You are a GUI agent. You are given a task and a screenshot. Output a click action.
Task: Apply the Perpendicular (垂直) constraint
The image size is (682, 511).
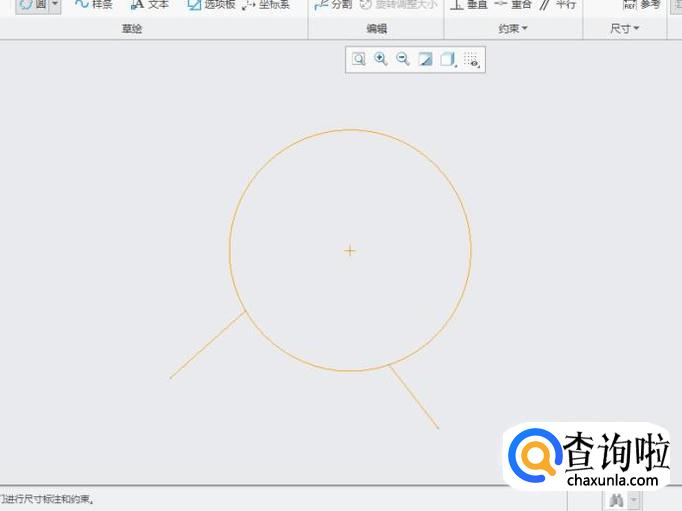click(x=469, y=5)
